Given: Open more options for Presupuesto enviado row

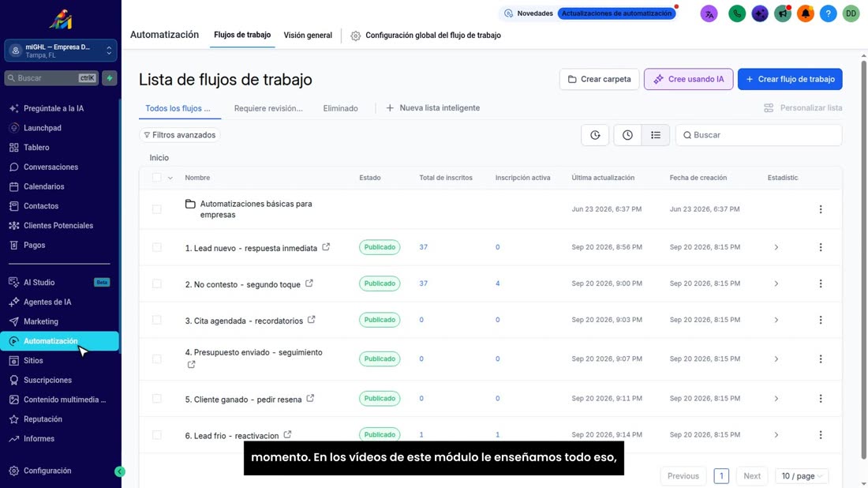Looking at the screenshot, I should (821, 359).
